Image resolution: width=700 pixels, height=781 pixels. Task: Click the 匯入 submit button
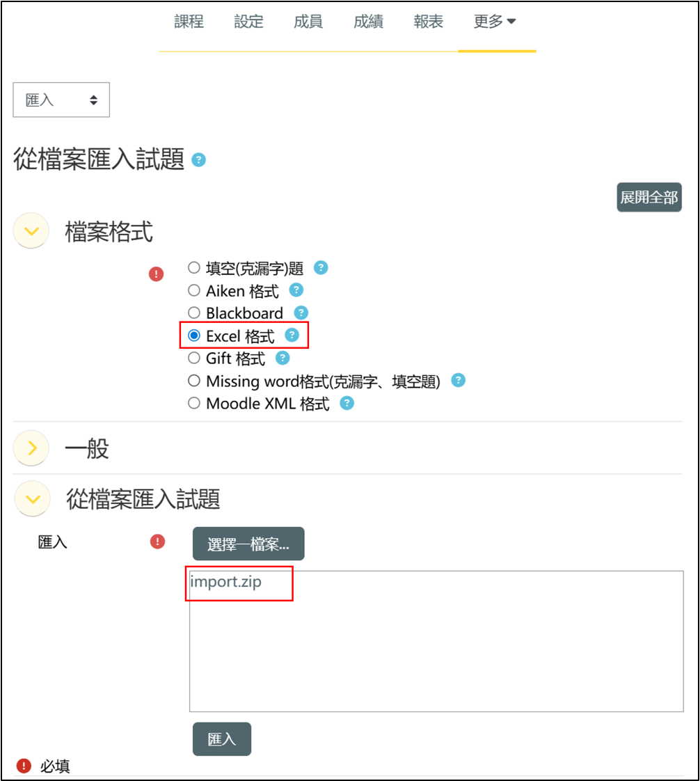pos(222,739)
